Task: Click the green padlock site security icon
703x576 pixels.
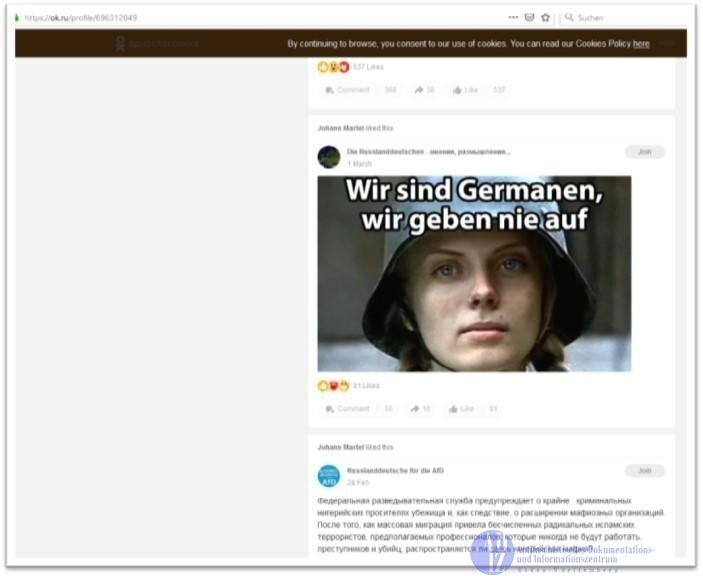Action: click(17, 17)
